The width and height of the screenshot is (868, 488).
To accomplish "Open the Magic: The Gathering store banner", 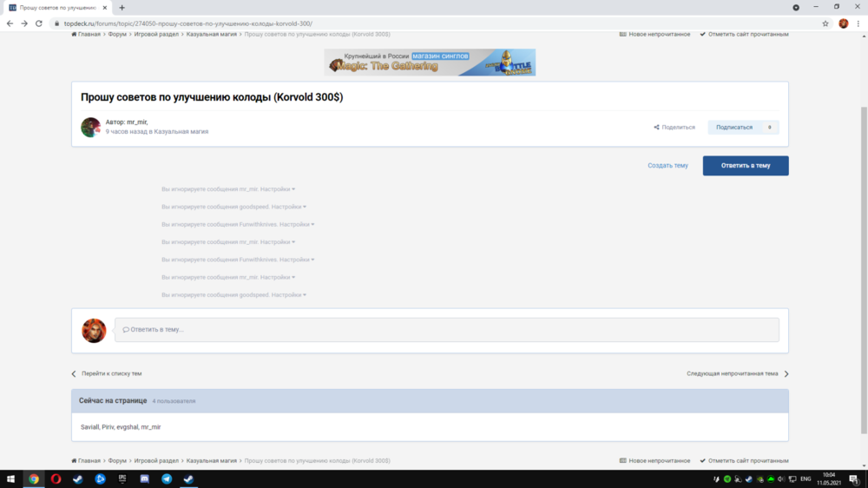I will tap(430, 63).
